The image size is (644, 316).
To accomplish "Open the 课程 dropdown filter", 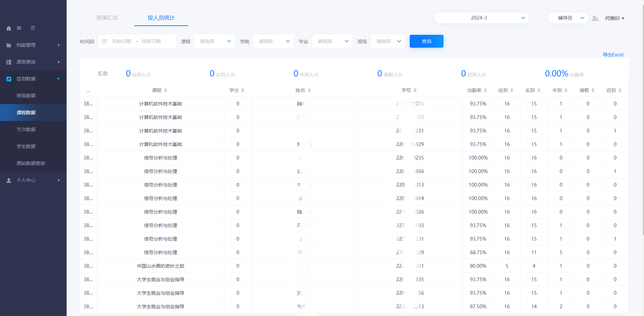I will click(215, 41).
